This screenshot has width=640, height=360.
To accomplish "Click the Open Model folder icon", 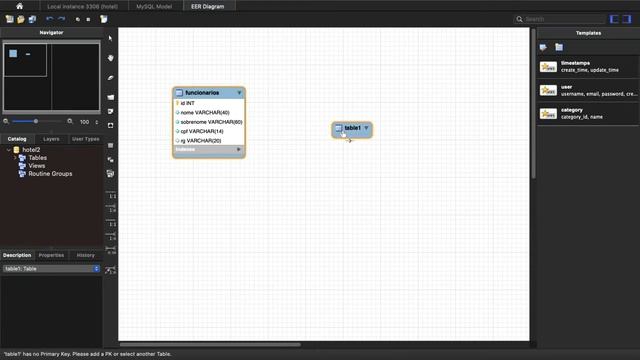I will point(20,19).
